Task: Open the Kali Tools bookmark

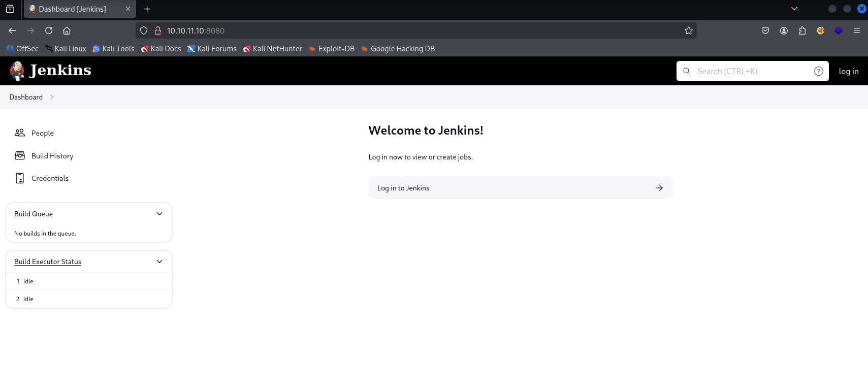Action: point(113,49)
